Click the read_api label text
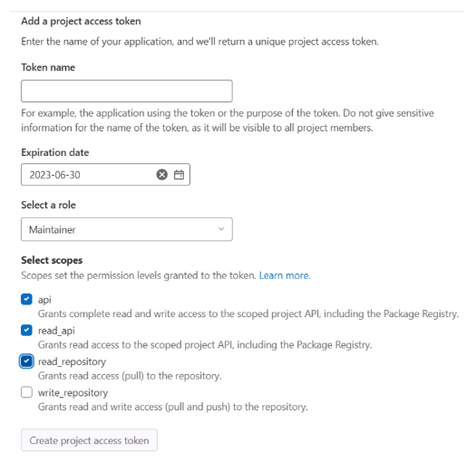 (56, 331)
